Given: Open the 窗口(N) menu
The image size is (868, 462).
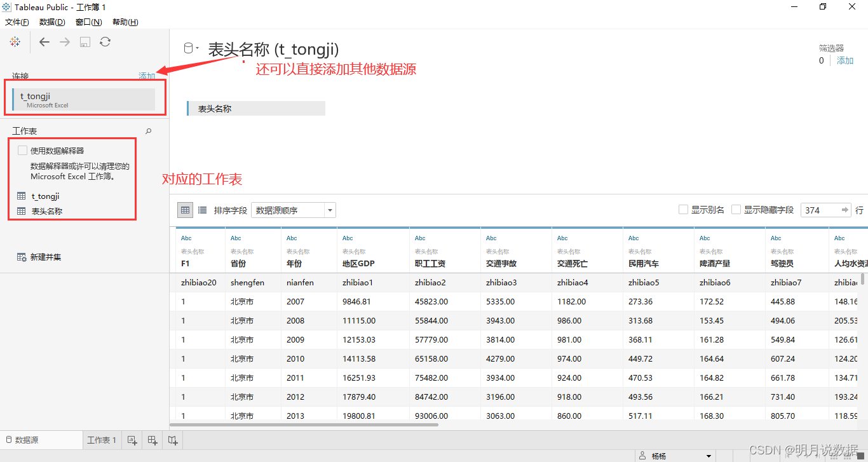Looking at the screenshot, I should (x=88, y=22).
